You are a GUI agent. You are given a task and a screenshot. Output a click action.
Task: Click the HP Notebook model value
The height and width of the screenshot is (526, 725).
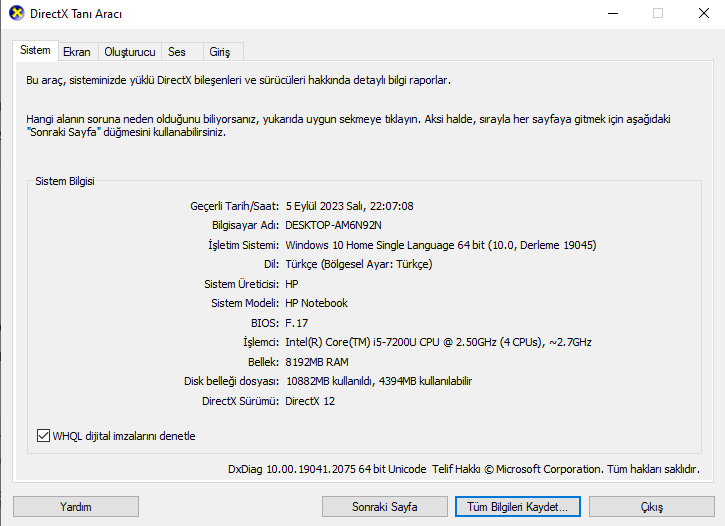316,303
